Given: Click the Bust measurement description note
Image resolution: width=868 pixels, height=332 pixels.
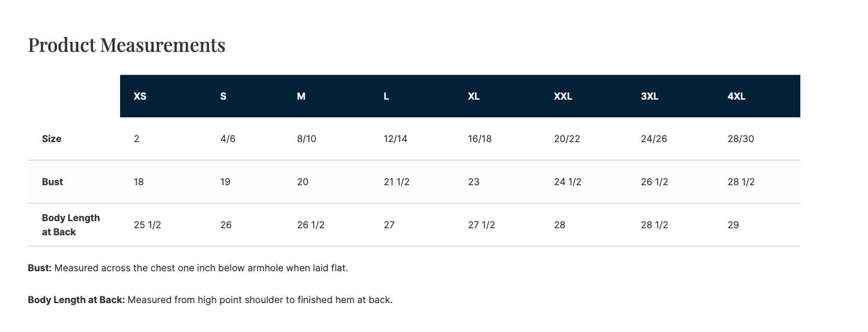Looking at the screenshot, I should (188, 268).
